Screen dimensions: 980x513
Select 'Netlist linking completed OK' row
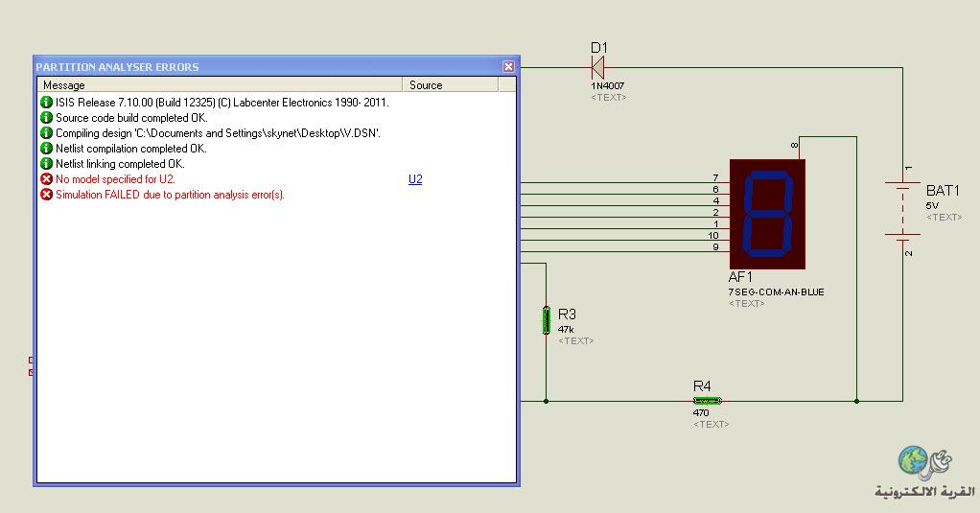(x=120, y=164)
